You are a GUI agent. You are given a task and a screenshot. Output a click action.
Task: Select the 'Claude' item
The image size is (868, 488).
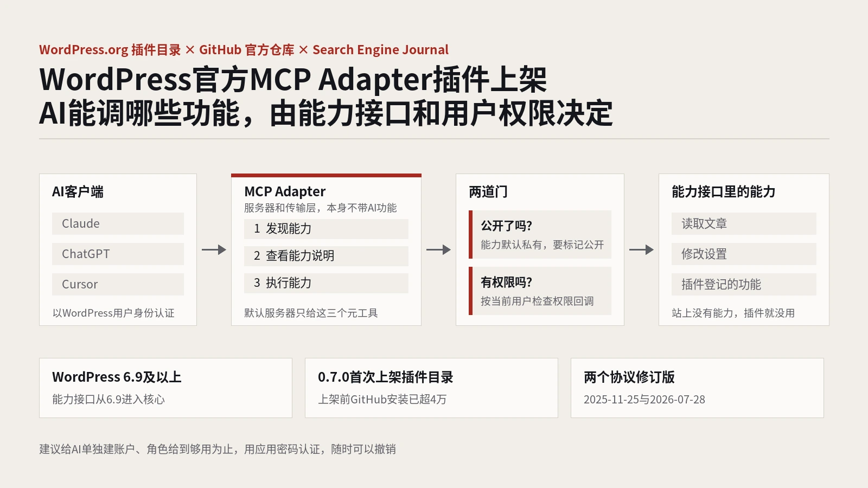pyautogui.click(x=118, y=223)
